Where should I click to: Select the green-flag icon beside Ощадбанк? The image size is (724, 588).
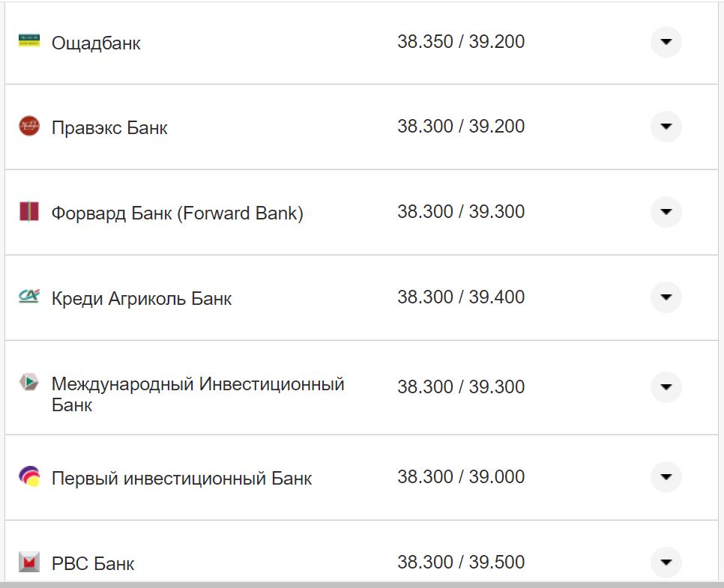(x=28, y=40)
